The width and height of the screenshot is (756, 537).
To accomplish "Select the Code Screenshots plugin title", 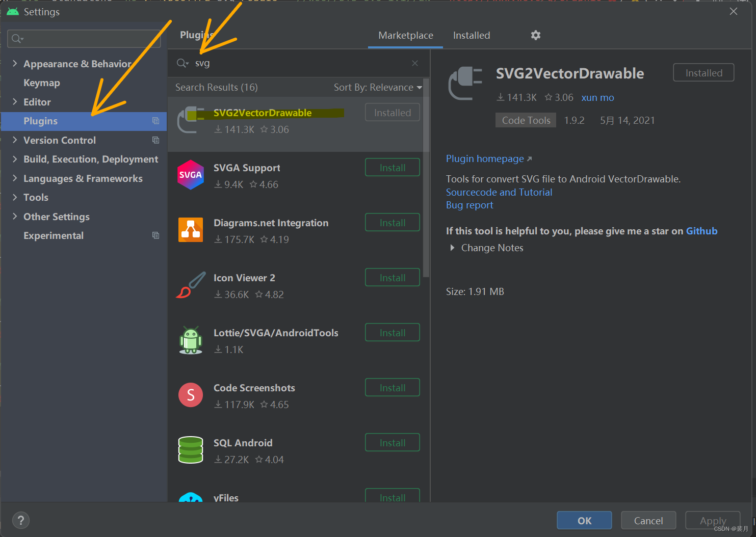I will pos(254,388).
